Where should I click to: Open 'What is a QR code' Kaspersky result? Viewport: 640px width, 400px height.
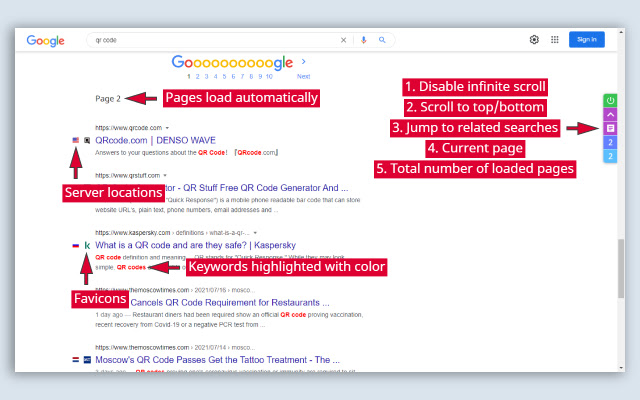[196, 245]
